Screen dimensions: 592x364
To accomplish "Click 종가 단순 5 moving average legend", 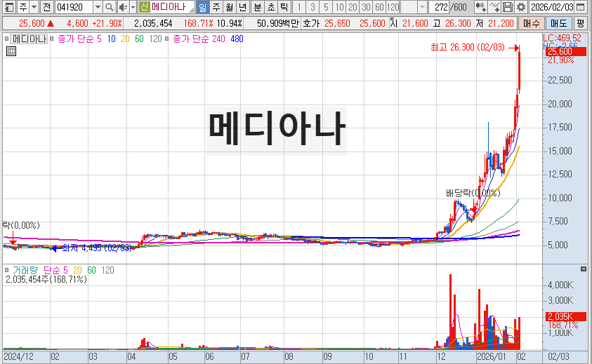I will coord(79,39).
